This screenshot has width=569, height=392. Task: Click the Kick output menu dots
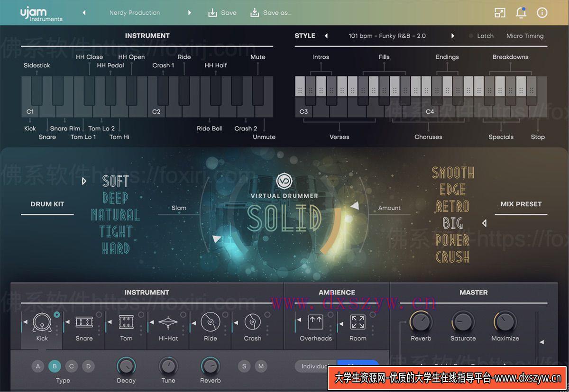57,330
